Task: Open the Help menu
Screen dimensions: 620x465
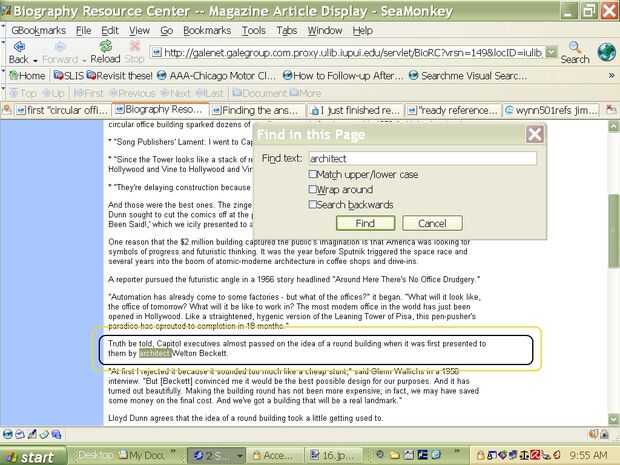Action: coord(363,30)
